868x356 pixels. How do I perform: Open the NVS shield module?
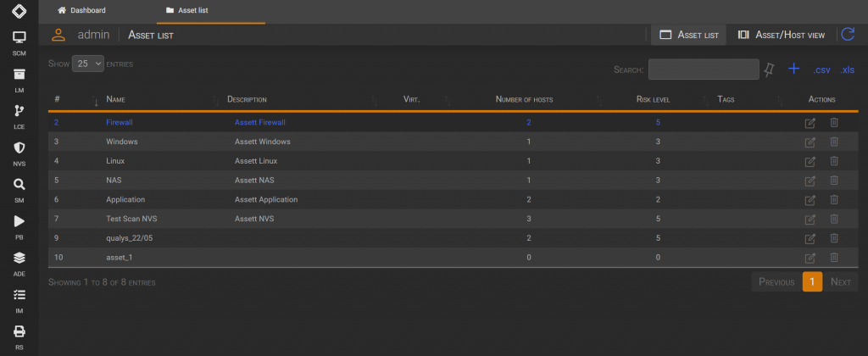19,154
